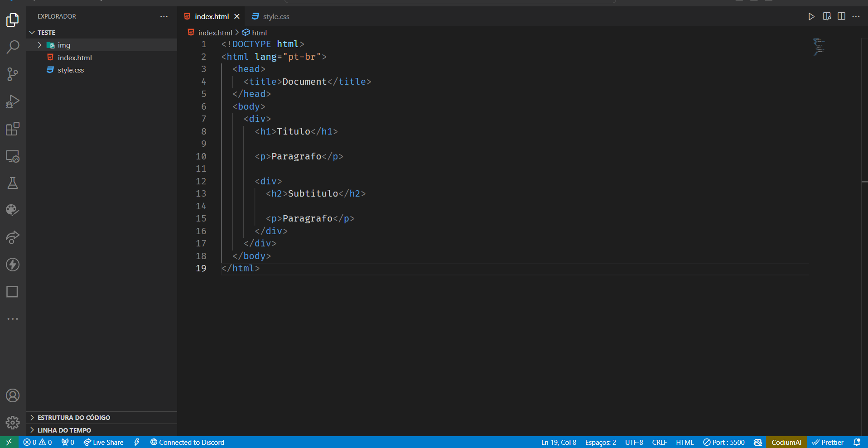
Task: Open index.html in explorer tree
Action: (101, 58)
